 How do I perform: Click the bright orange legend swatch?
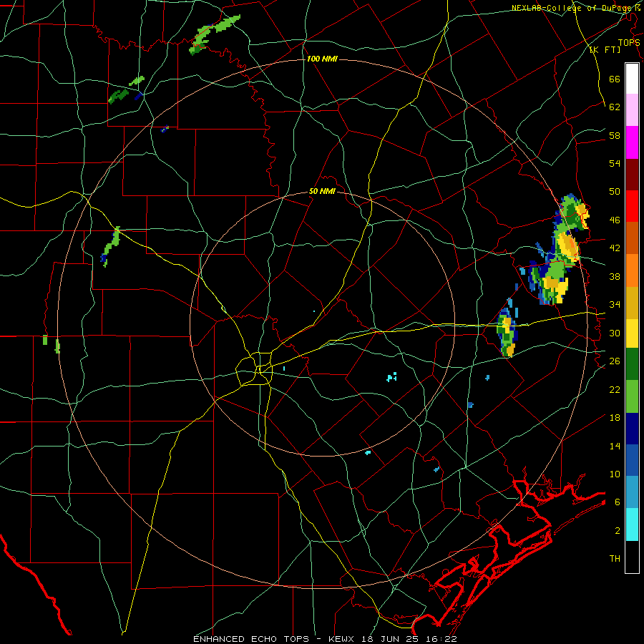(x=632, y=270)
